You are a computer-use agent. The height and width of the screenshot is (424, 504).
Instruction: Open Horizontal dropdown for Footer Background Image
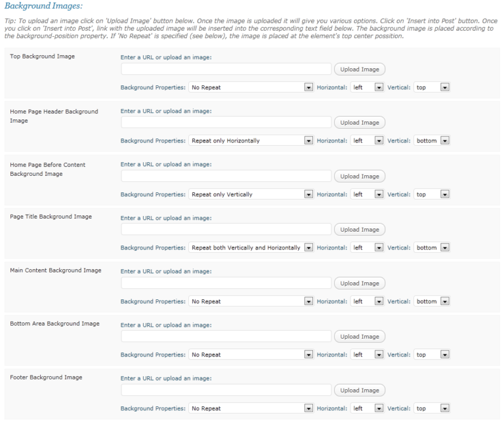pos(367,408)
